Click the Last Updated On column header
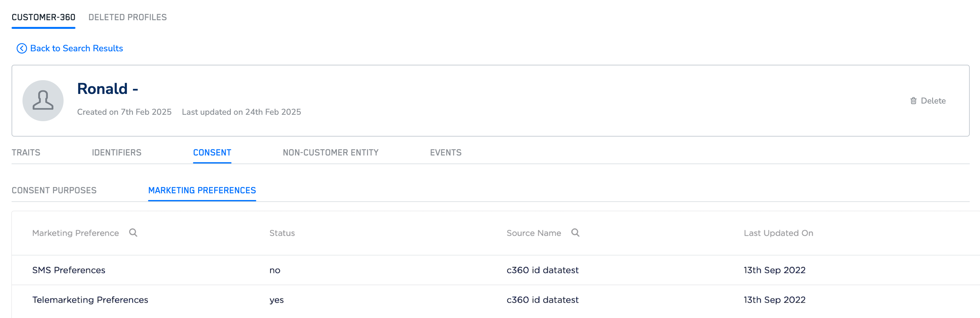 pos(778,233)
